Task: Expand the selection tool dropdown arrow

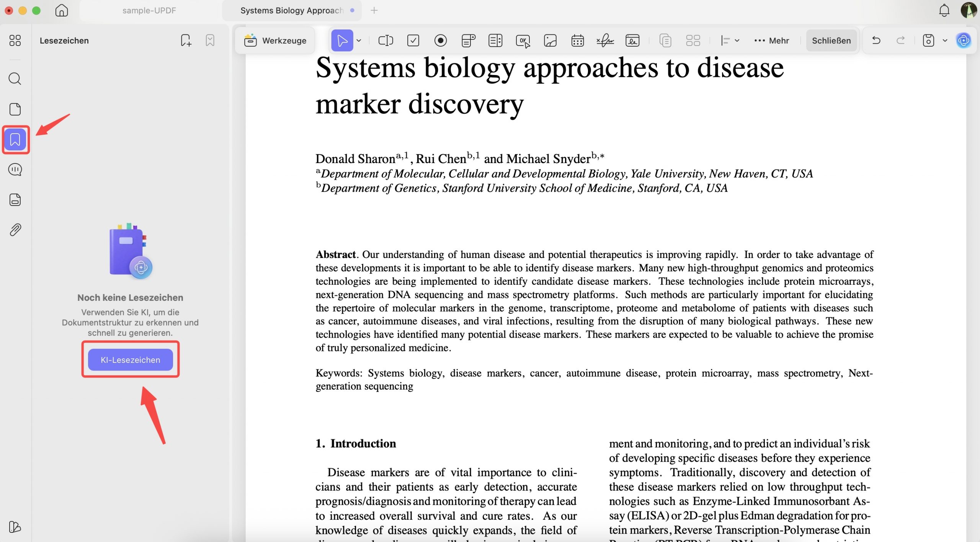Action: (359, 40)
